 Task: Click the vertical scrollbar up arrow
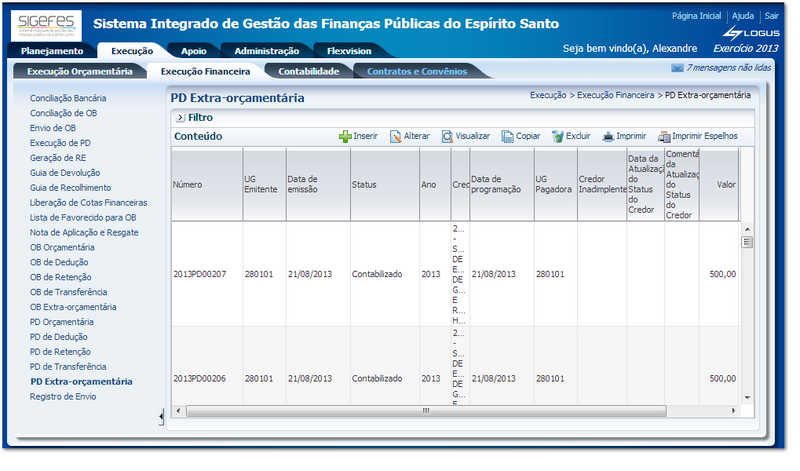[746, 230]
